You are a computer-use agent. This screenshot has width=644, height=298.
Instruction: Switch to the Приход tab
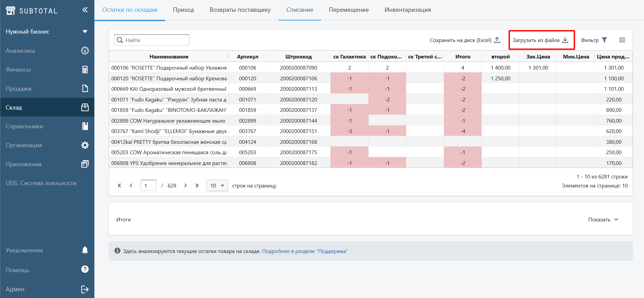pos(183,10)
